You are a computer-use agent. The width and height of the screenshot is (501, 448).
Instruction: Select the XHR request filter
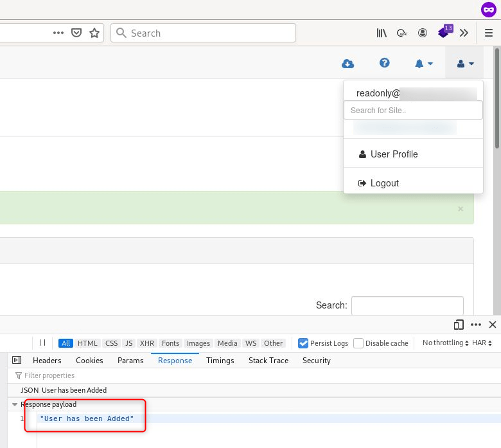point(147,343)
